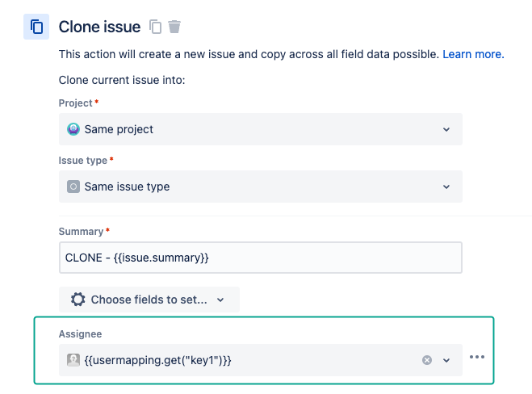Open the Same issue type selector
This screenshot has width=532, height=394.
pyautogui.click(x=260, y=187)
